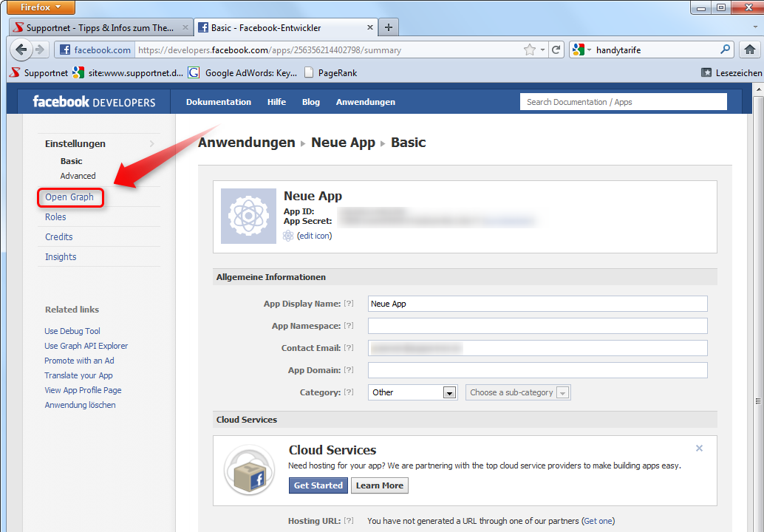Click the search magnifier icon
This screenshot has width=764, height=532.
(725, 50)
